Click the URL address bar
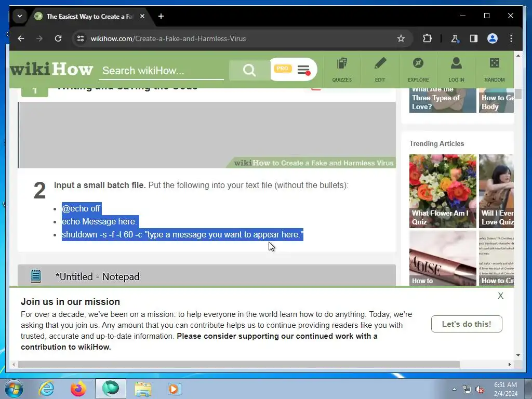Viewport: 532px width, 399px height. 237,38
